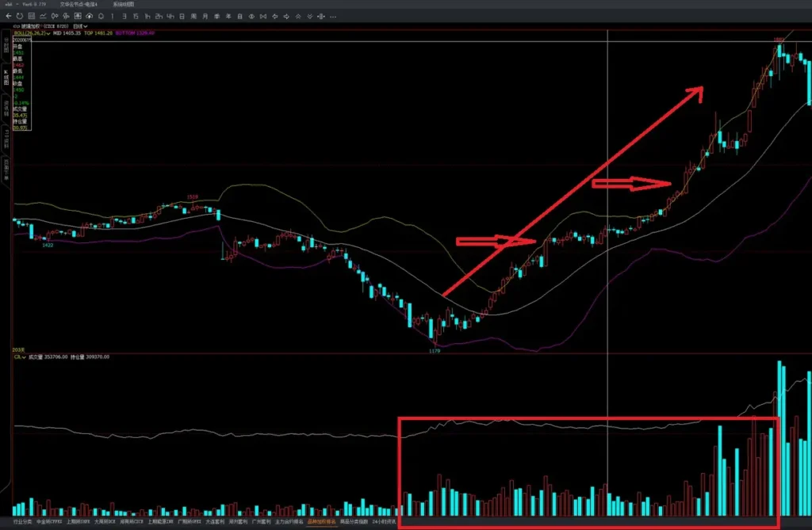Click the bowtie compress chart icon
The width and height of the screenshot is (812, 530).
263,17
